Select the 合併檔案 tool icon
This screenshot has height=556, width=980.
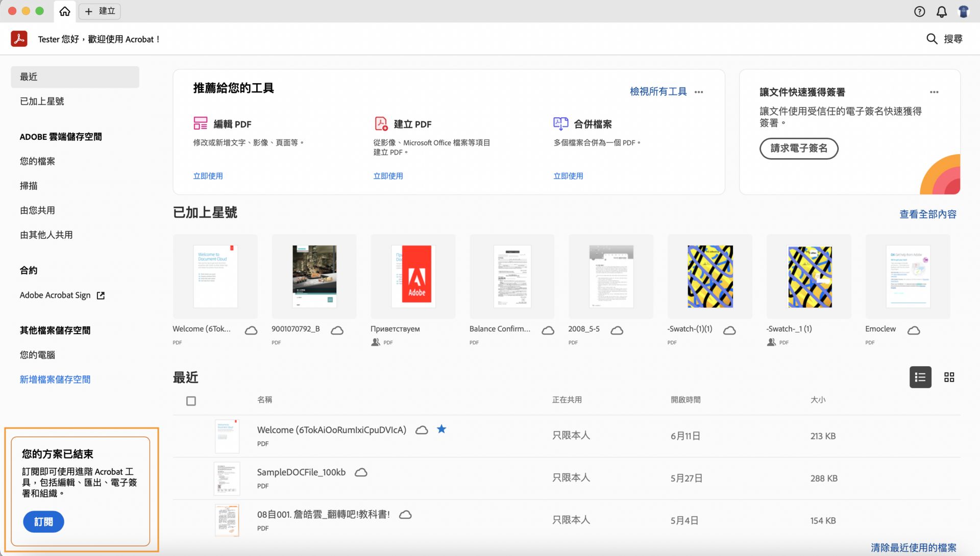pyautogui.click(x=560, y=123)
